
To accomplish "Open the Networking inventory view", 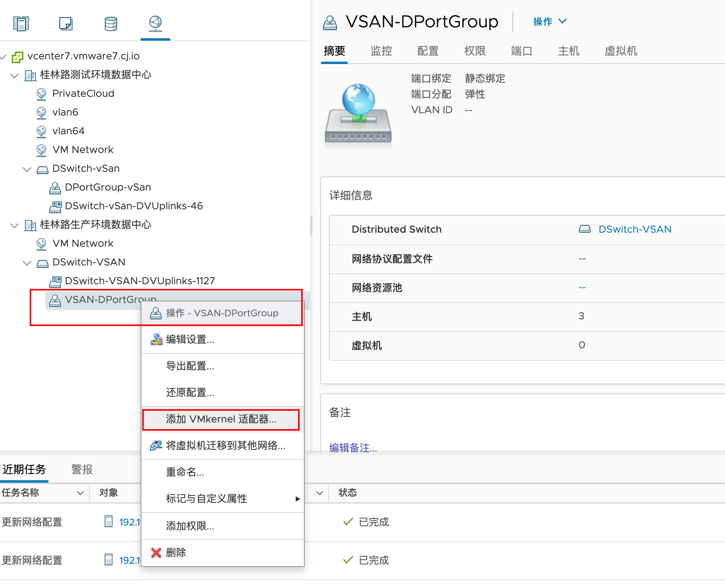I will pos(155,23).
